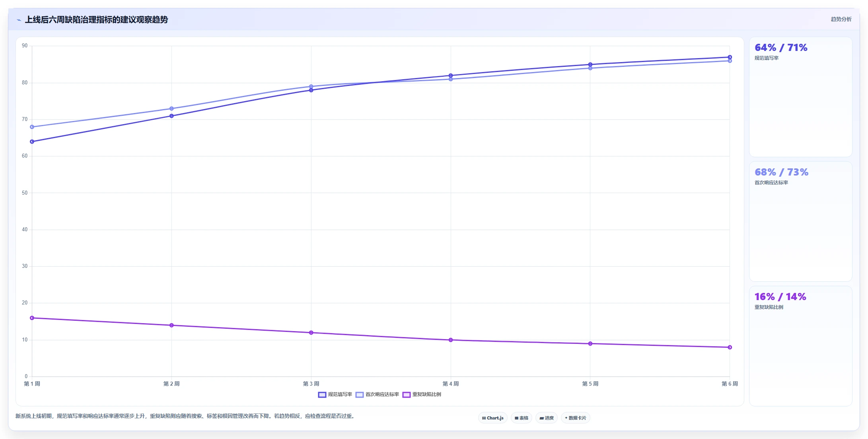The image size is (868, 439).
Task: Click the footer note starting 新系统上线初期
Action: click(x=185, y=416)
